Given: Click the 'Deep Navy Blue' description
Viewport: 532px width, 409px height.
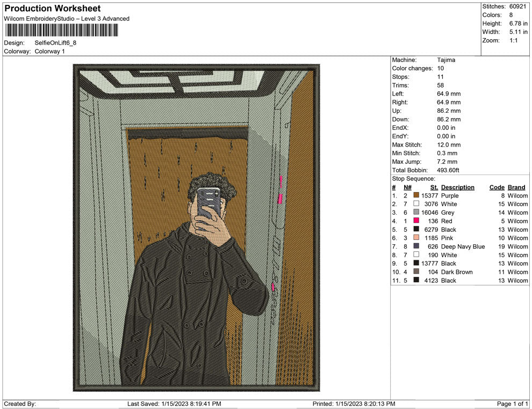Looking at the screenshot, I should click(463, 246).
